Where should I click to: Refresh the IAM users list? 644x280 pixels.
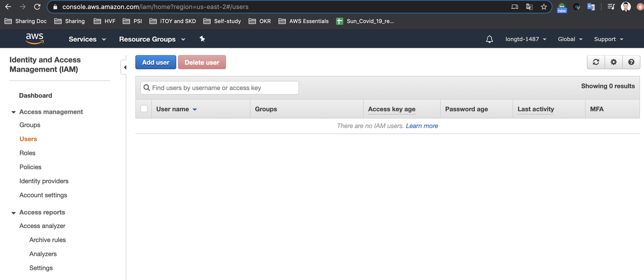click(596, 62)
